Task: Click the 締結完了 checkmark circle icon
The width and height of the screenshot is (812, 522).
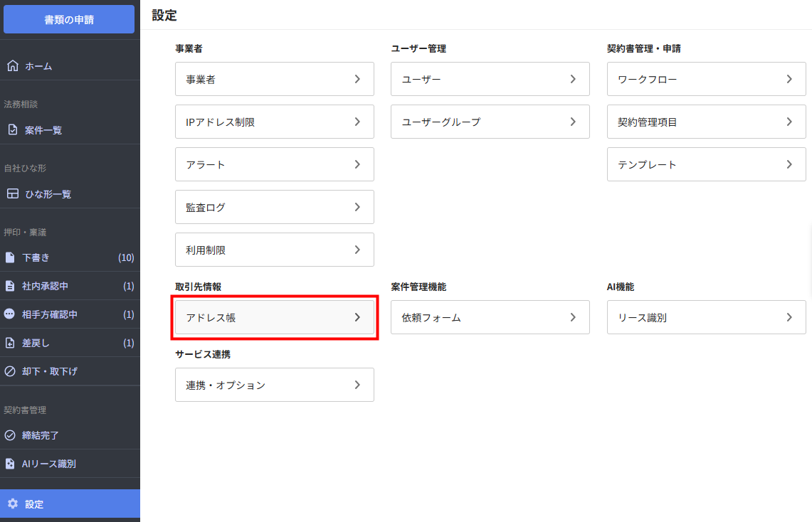Action: [10, 435]
